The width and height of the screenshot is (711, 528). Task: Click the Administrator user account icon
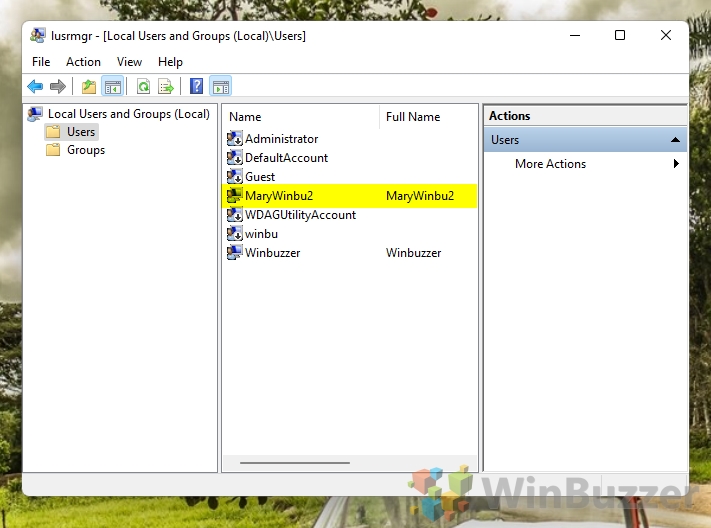234,138
